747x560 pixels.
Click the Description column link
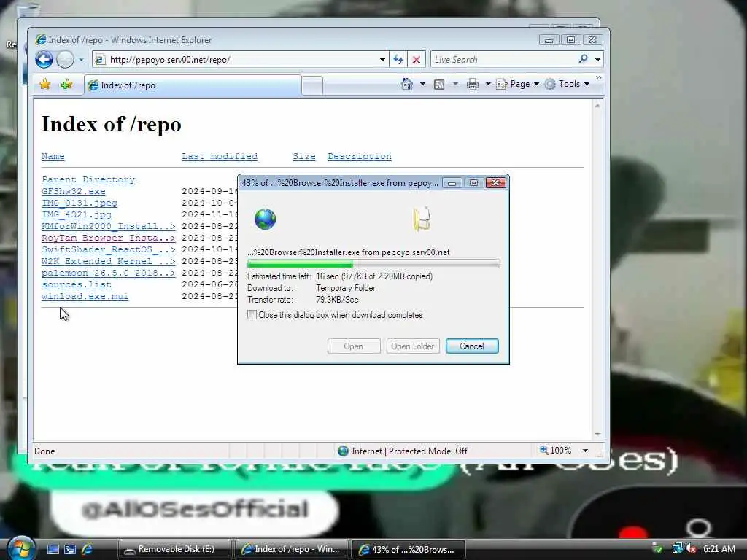(360, 156)
